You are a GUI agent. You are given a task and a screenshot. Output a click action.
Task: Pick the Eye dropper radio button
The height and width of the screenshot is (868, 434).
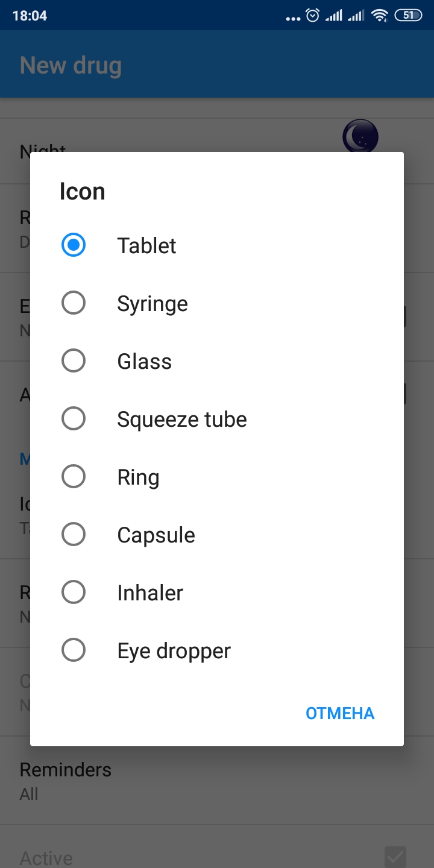(74, 650)
